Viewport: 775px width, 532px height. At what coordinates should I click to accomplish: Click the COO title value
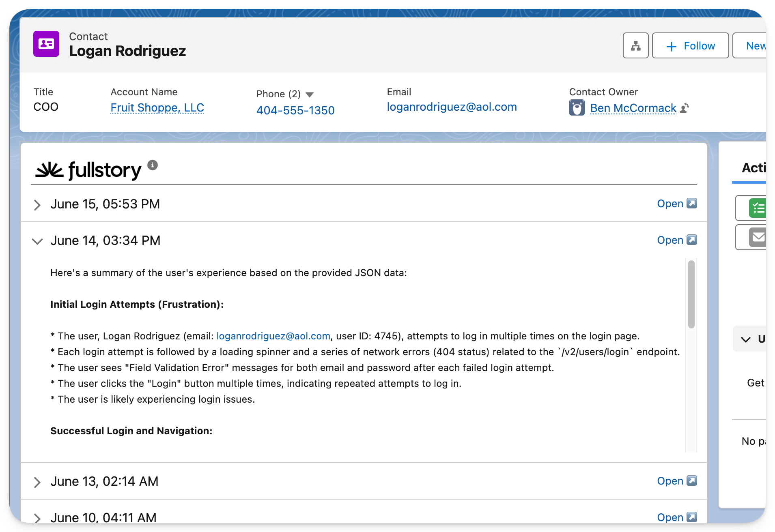(46, 107)
